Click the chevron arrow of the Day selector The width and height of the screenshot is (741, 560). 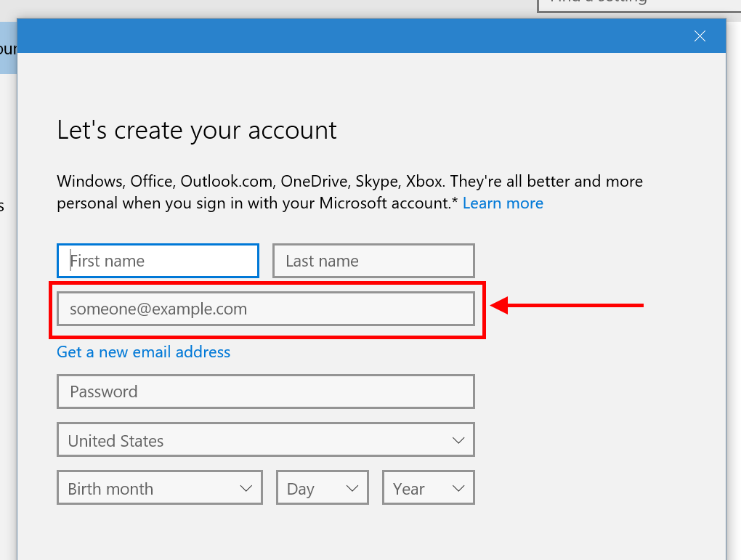[352, 488]
